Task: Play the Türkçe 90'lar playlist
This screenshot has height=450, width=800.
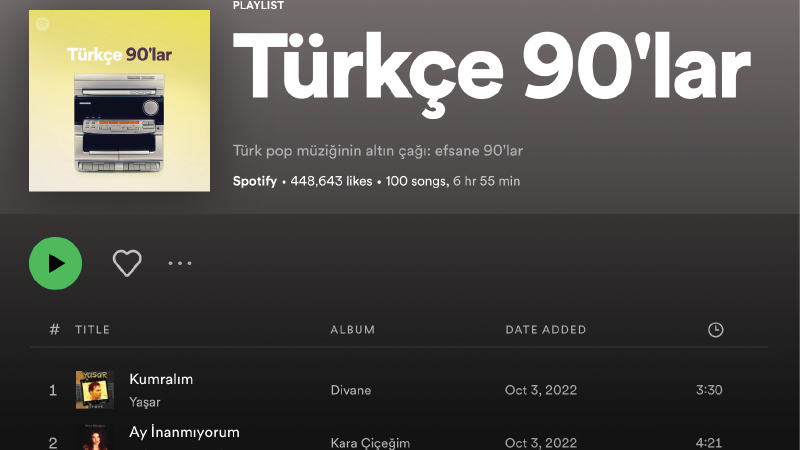Action: [x=56, y=263]
